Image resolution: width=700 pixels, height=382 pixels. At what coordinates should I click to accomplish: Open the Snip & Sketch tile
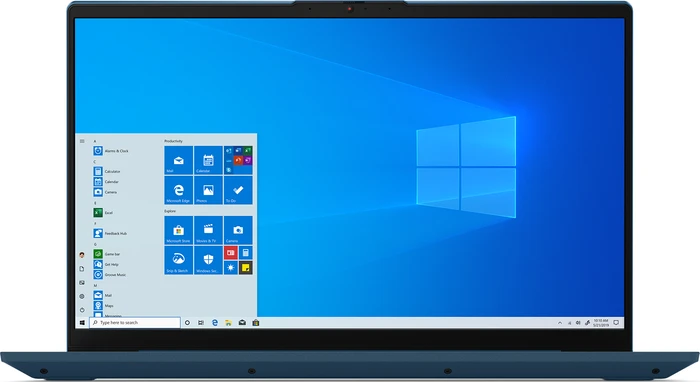tap(179, 260)
